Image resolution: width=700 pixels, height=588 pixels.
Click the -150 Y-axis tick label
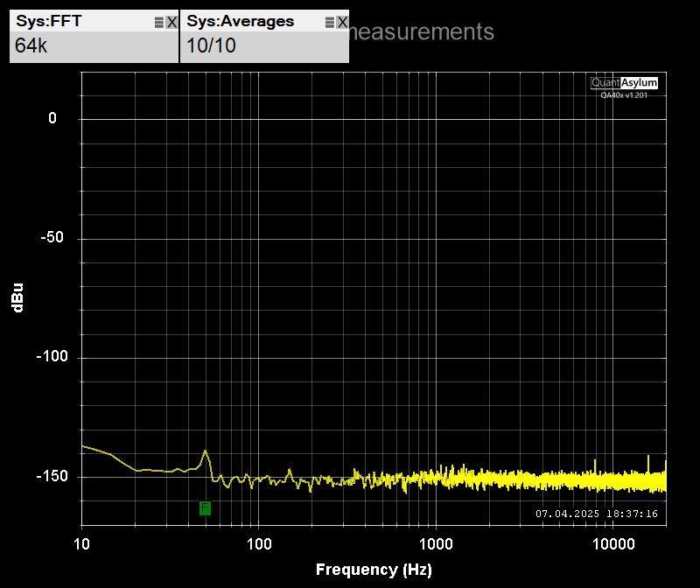click(52, 476)
